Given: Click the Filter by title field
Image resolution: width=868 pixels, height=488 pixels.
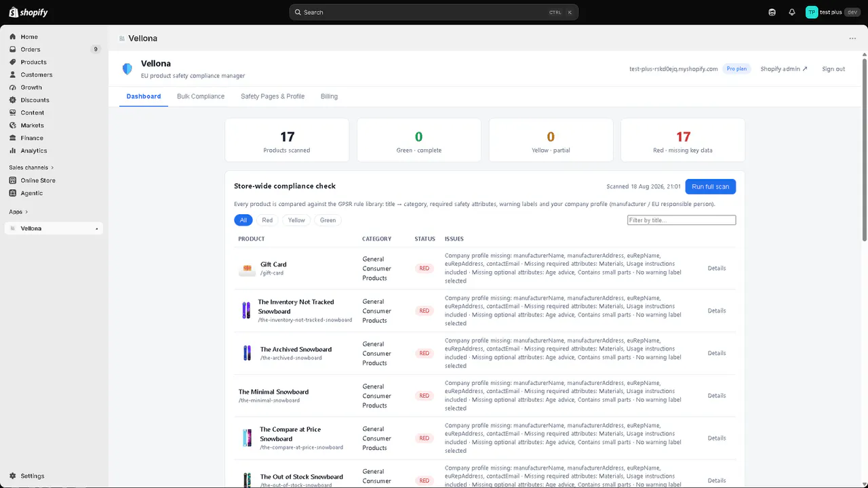Looking at the screenshot, I should 682,220.
